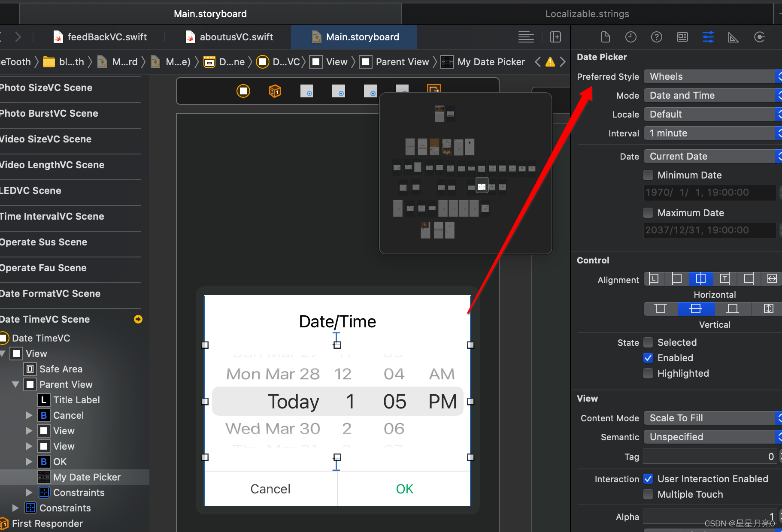The height and width of the screenshot is (532, 782).
Task: Select view controller icon in scene dock
Action: pyautogui.click(x=243, y=91)
